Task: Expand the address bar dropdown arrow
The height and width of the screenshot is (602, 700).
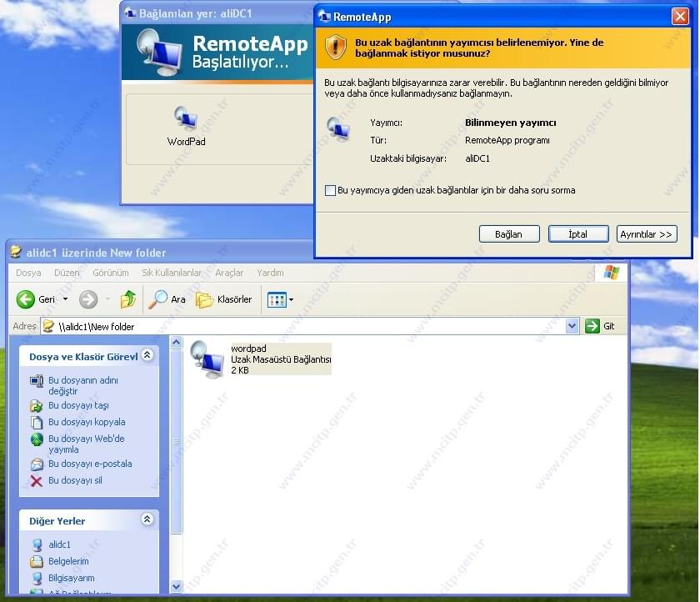Action: pos(572,327)
